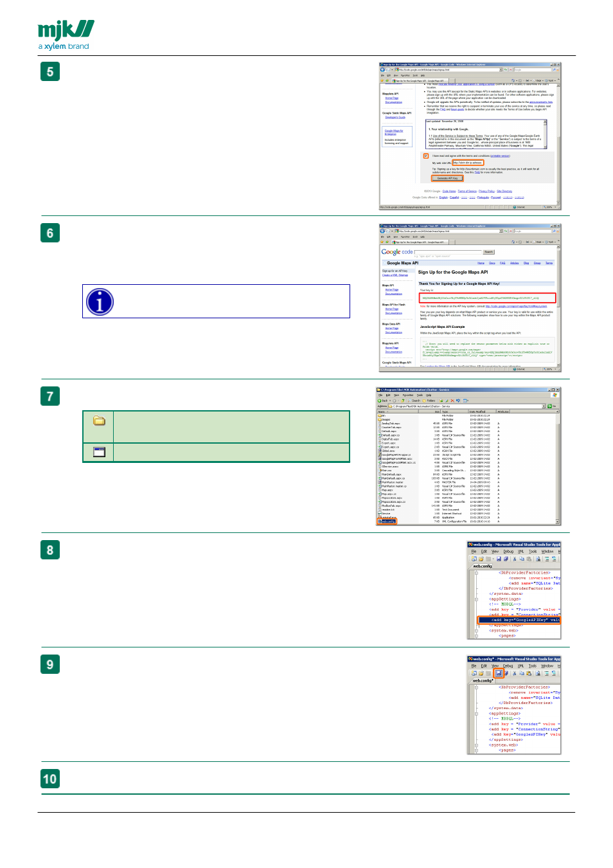Open the Docs link in the Google Maps API bar
This screenshot has width=613, height=868.
pos(492,263)
